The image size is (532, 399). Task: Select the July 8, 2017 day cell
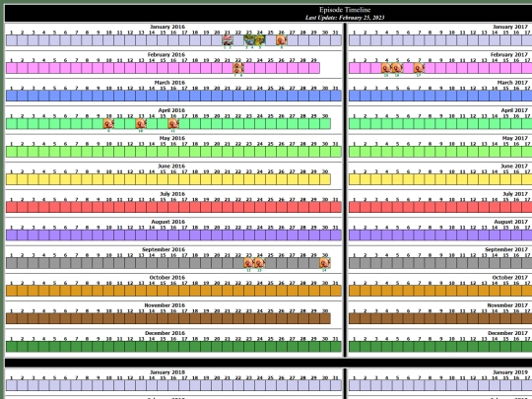[x=430, y=207]
